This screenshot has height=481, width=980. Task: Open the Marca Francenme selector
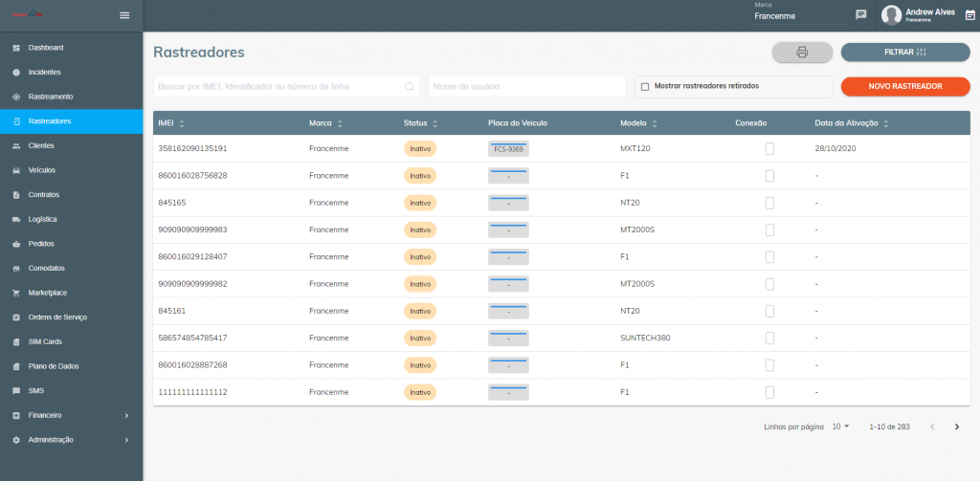click(800, 16)
